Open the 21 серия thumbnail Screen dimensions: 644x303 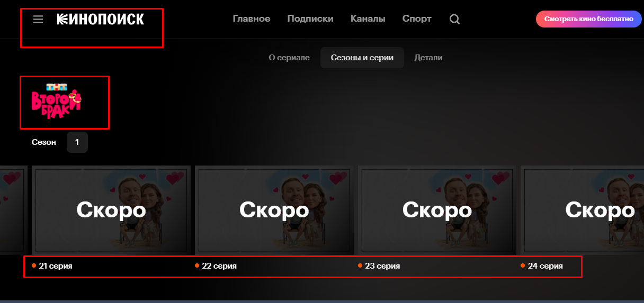point(111,210)
